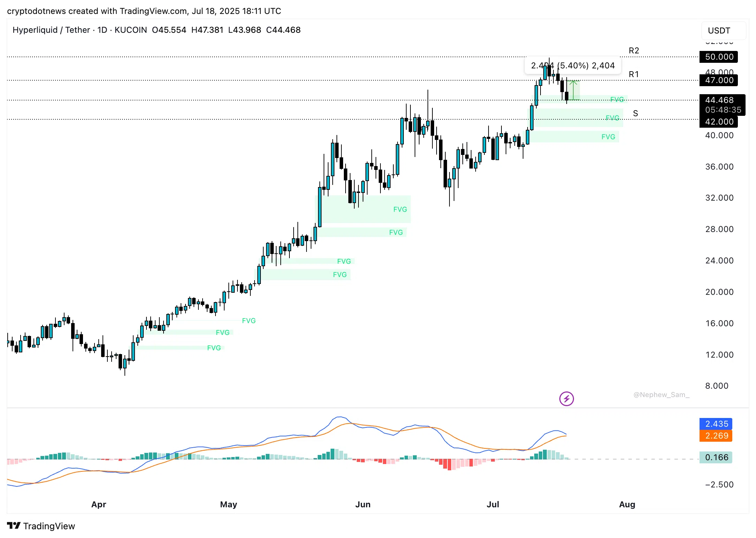Click the topmost FVG zone label
The height and width of the screenshot is (538, 756).
click(617, 99)
